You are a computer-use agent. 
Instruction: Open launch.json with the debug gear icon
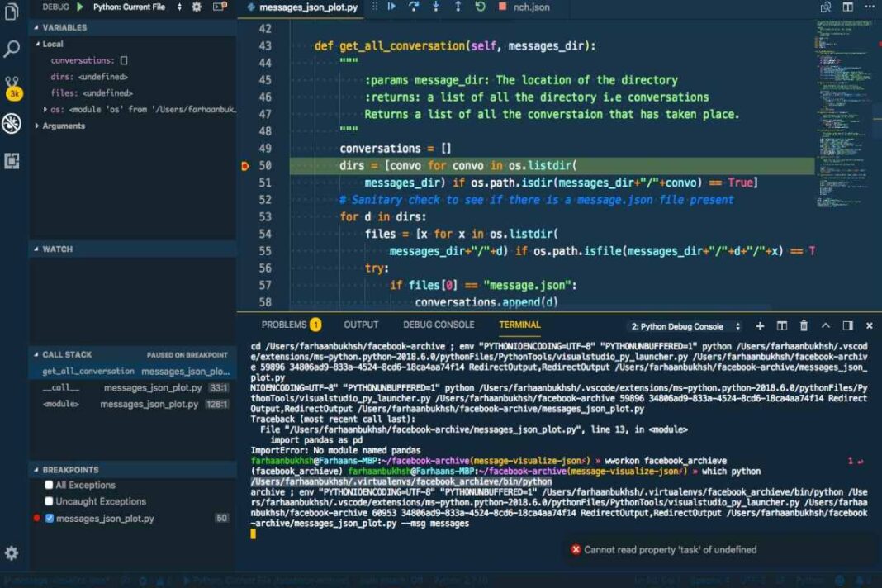(x=196, y=7)
